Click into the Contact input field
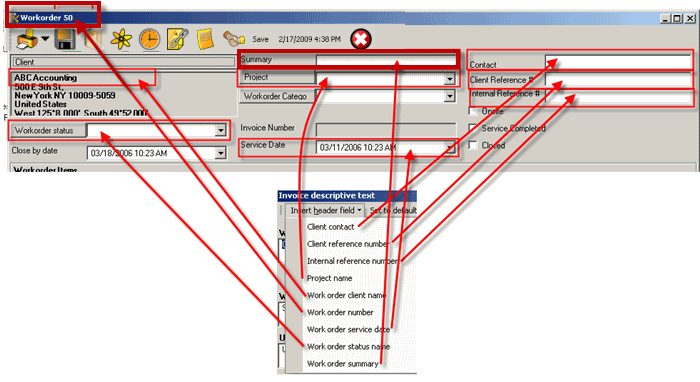700x382 pixels. pos(618,62)
